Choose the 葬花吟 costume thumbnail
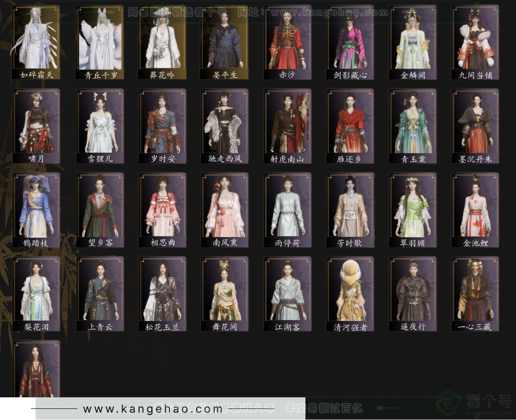Image resolution: width=516 pixels, height=420 pixels. click(x=162, y=42)
